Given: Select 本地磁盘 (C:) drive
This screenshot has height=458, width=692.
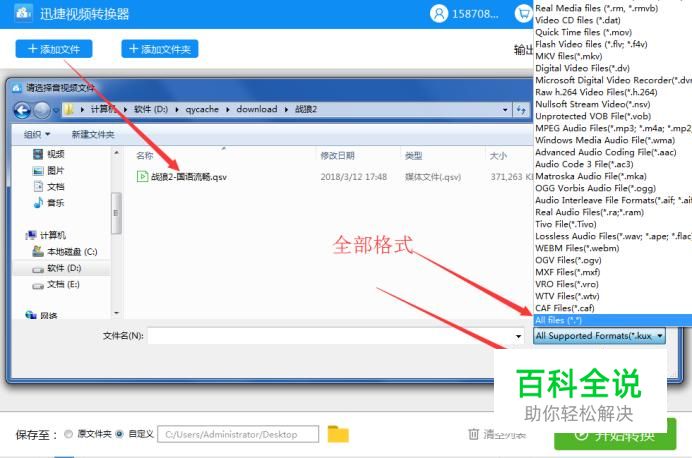Looking at the screenshot, I should pyautogui.click(x=65, y=252).
